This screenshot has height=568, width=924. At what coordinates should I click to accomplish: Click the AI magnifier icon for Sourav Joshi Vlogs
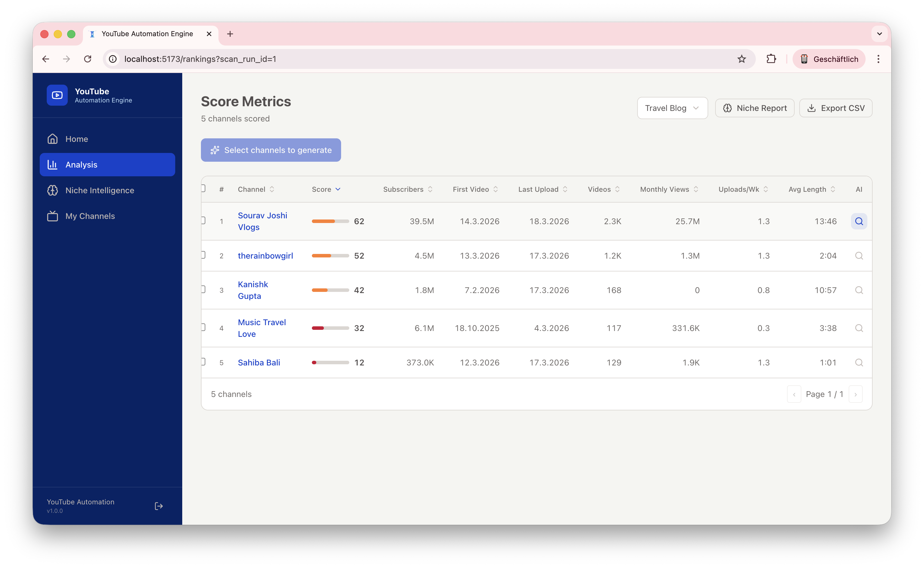[x=859, y=221]
